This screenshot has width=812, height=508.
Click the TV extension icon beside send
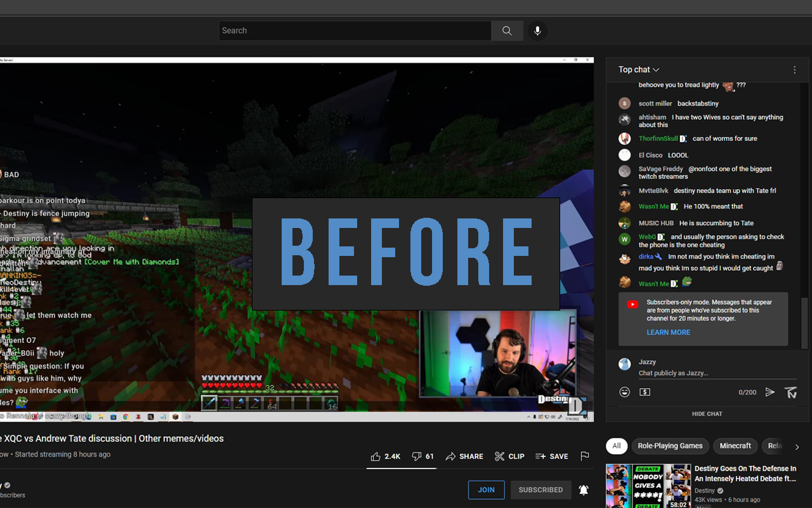790,392
